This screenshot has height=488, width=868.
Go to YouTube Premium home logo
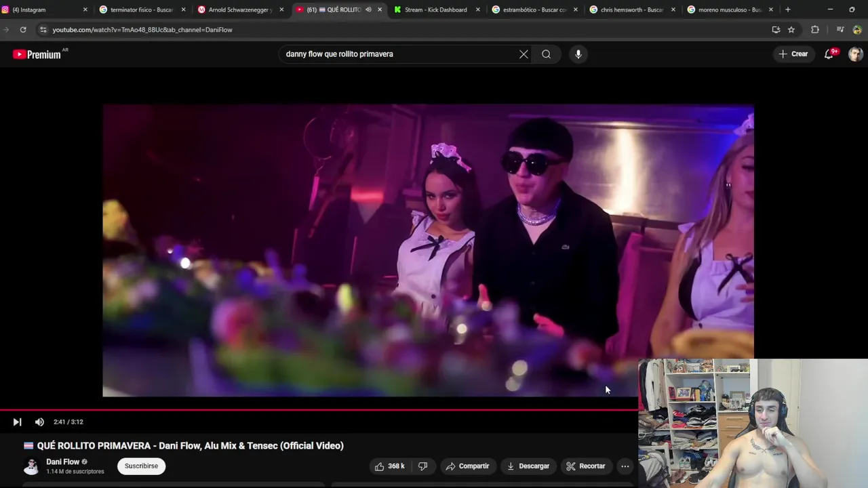click(x=38, y=54)
